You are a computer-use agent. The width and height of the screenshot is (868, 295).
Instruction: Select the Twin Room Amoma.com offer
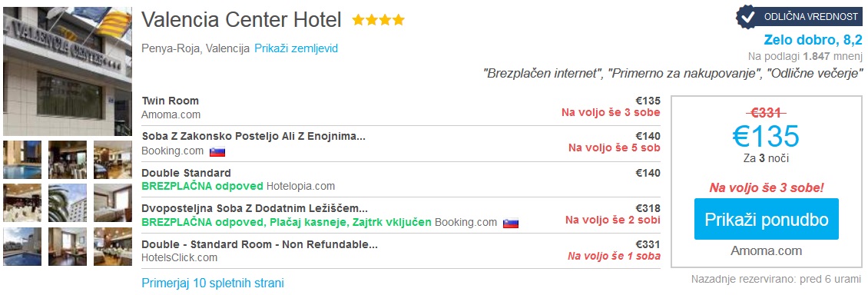click(x=401, y=108)
